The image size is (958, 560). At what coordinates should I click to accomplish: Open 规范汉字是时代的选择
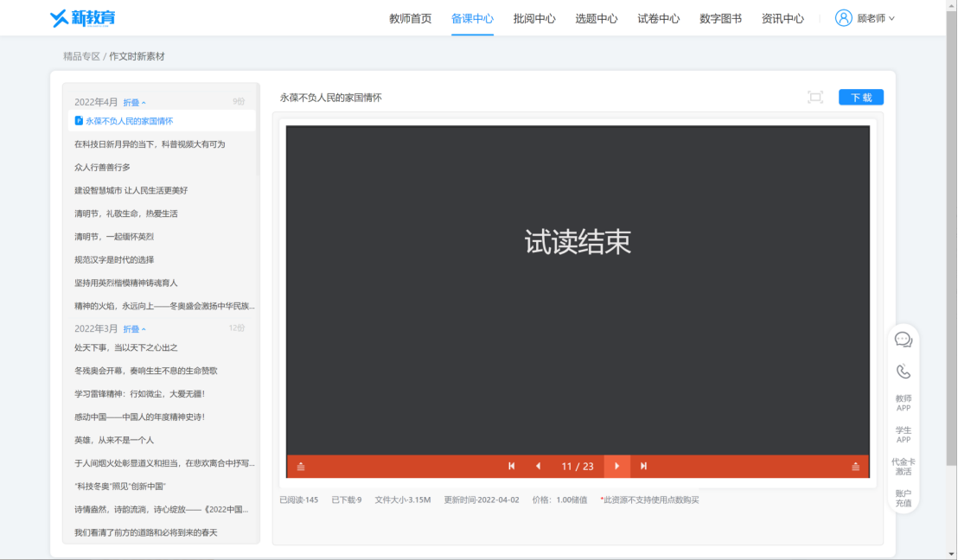[x=114, y=259]
